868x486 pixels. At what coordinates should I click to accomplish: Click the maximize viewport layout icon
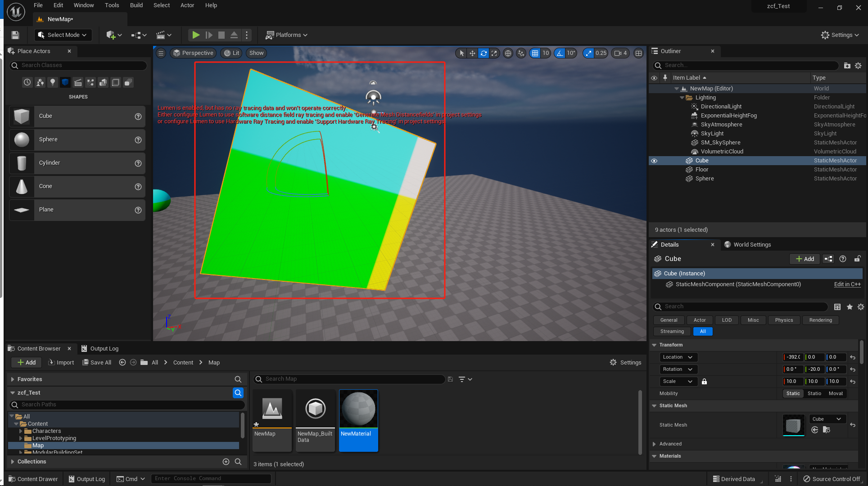638,53
